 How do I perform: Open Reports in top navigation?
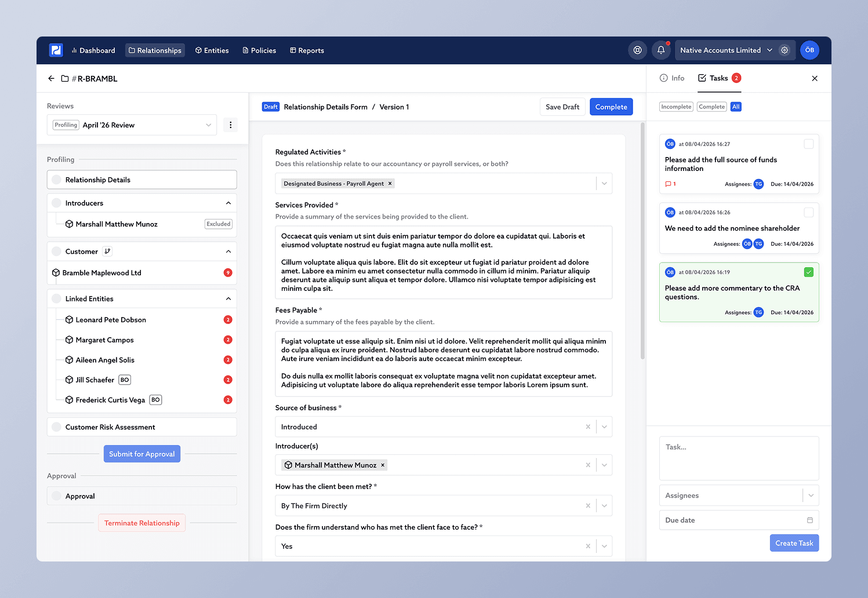[307, 50]
